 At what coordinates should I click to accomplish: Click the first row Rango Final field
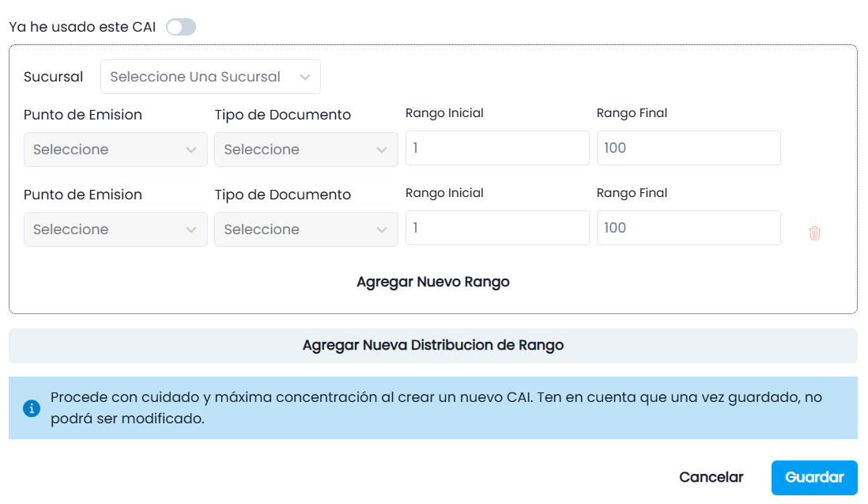click(x=689, y=148)
